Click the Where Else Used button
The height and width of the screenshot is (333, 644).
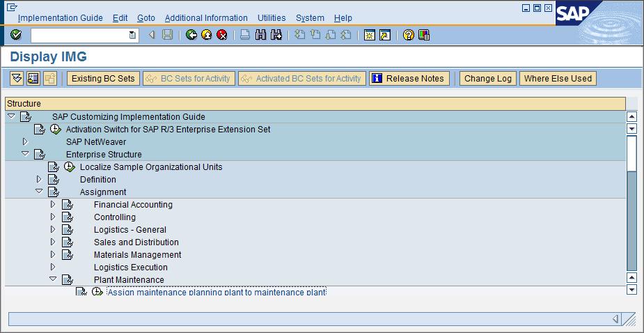(558, 79)
